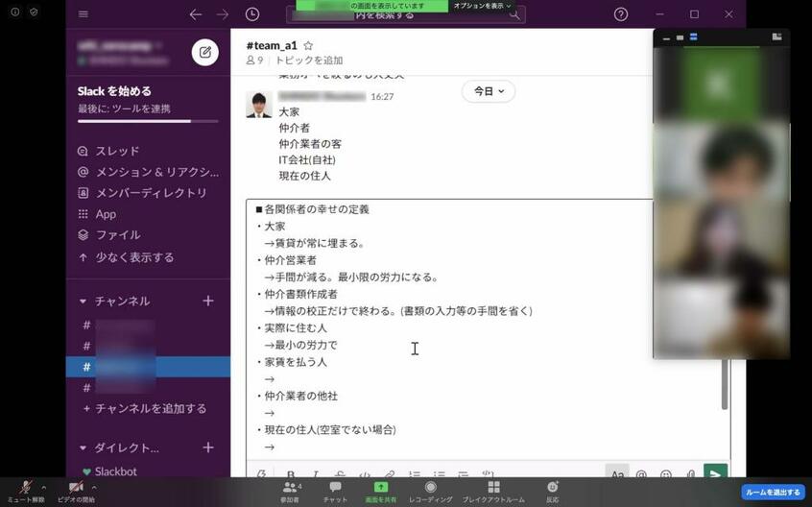Open Zoom encryption shield icon
Screen dimensions: 812x507
(34, 12)
